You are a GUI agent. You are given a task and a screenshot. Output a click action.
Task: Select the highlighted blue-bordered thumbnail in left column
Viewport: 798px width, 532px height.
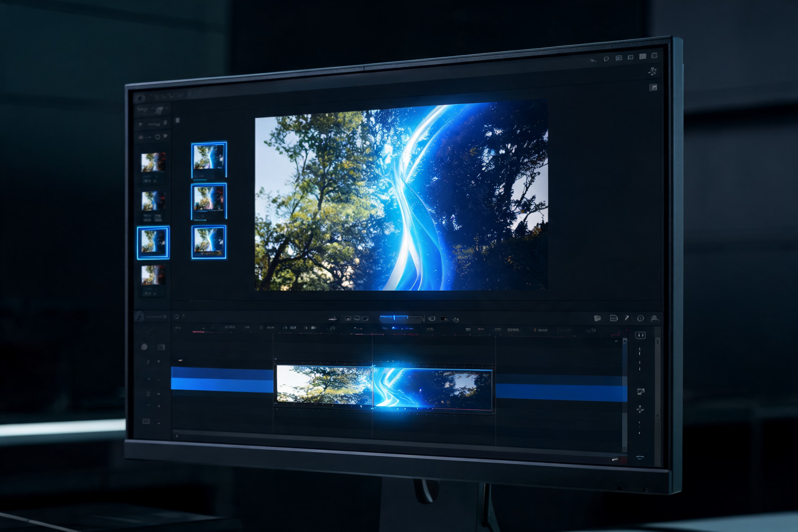coord(153,243)
